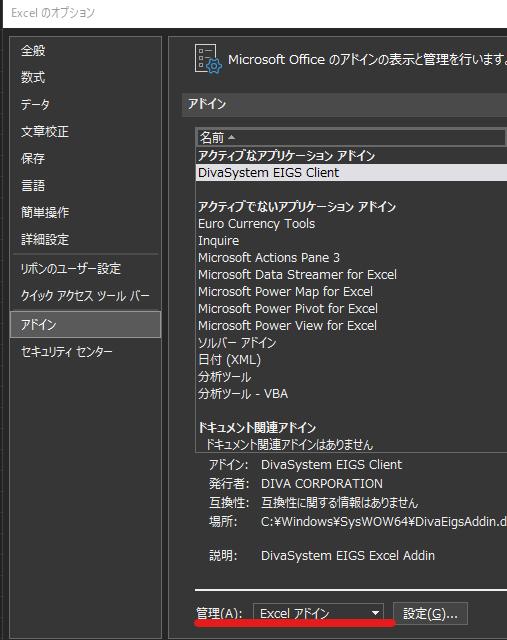Open the データ options category

pyautogui.click(x=85, y=104)
